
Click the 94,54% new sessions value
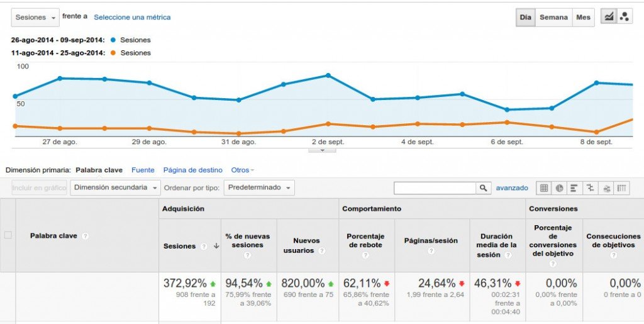pyautogui.click(x=244, y=283)
